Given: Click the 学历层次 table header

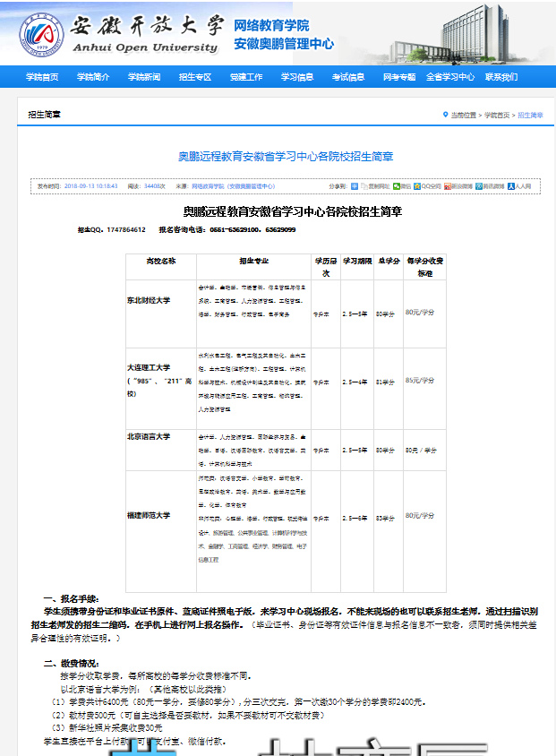Looking at the screenshot, I should (x=326, y=267).
